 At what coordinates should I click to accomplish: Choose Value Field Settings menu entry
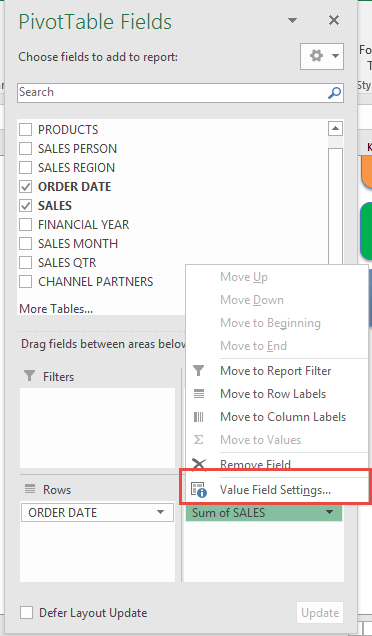point(275,490)
